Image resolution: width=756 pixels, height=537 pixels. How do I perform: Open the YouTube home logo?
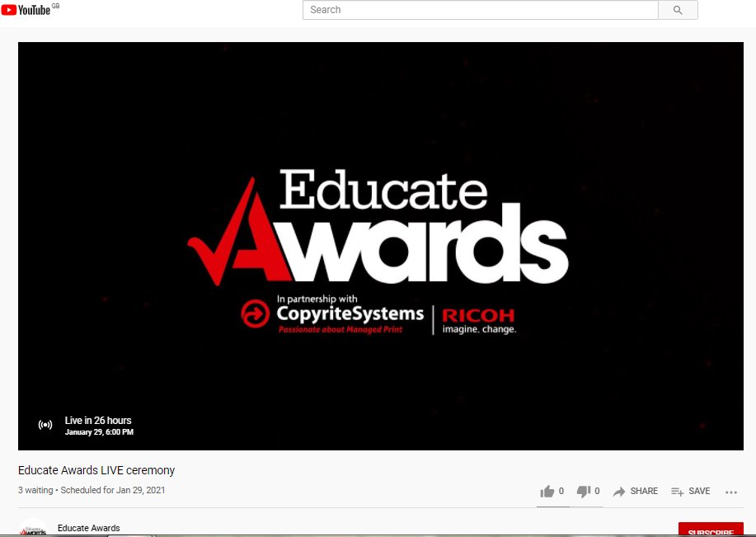point(26,10)
